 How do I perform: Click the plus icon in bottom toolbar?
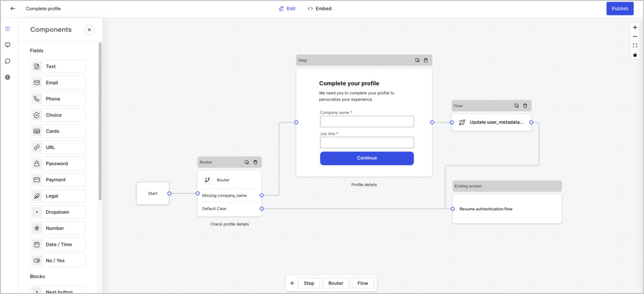[x=292, y=283]
